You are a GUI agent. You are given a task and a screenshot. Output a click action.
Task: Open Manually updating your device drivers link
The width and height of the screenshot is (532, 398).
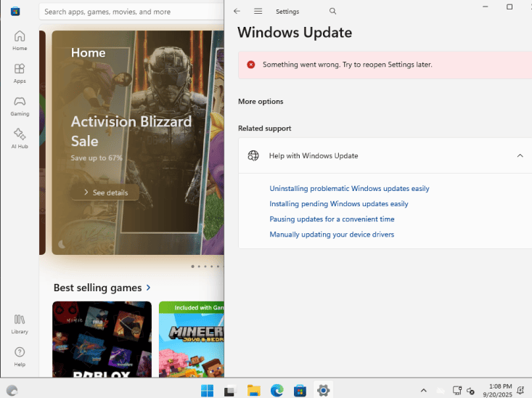332,235
